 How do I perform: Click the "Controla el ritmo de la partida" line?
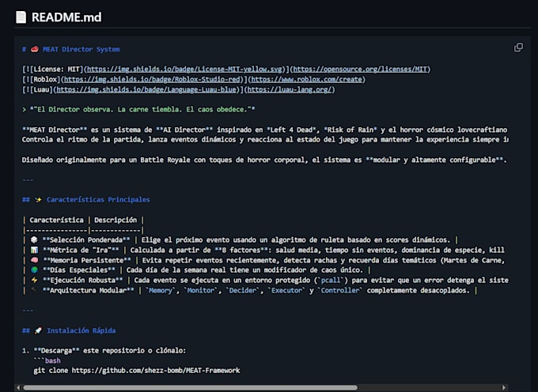[265, 139]
